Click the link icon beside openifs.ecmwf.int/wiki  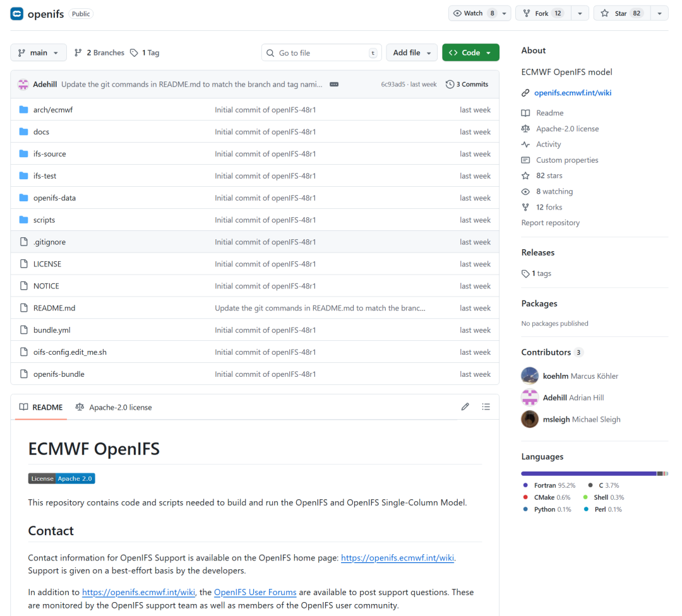tap(525, 93)
